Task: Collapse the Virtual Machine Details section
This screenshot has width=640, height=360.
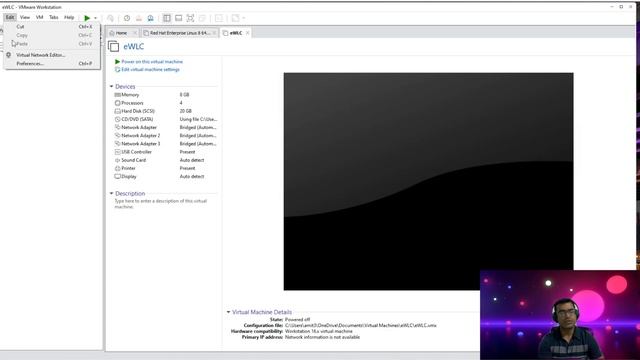Action: pyautogui.click(x=229, y=312)
